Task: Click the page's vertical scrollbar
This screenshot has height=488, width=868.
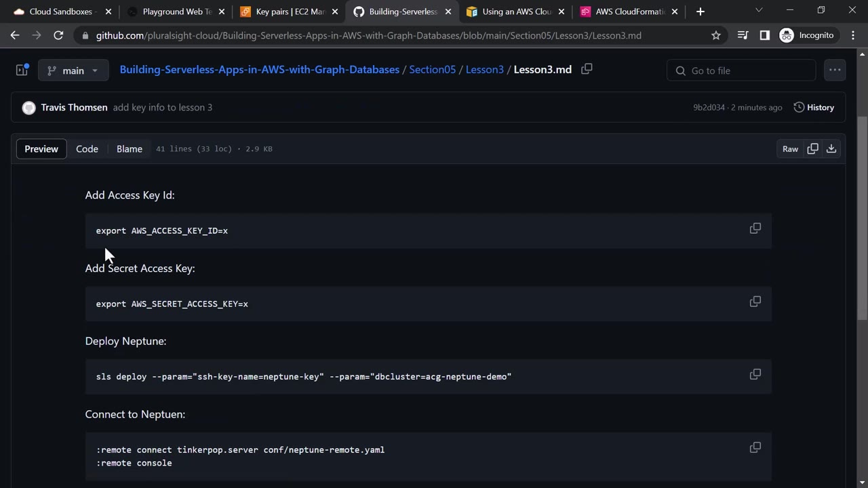Action: (863, 217)
